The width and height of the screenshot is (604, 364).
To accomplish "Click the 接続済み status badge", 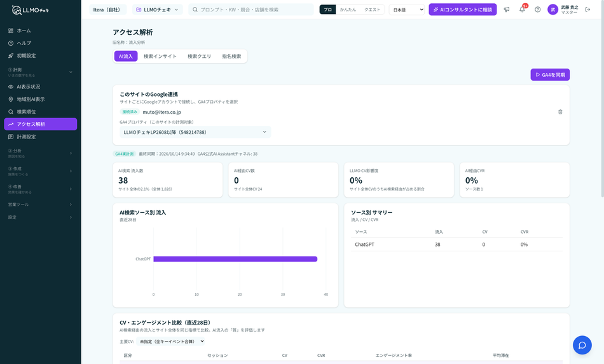I will click(130, 112).
